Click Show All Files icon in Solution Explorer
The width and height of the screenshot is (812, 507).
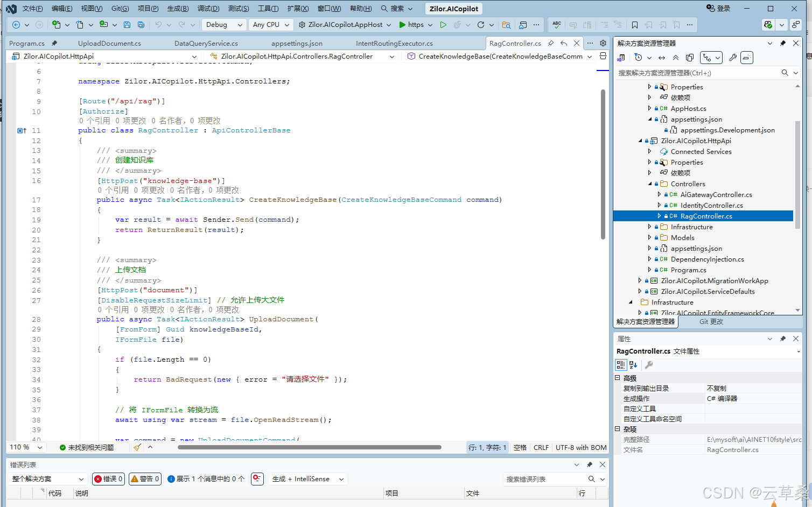(x=690, y=58)
